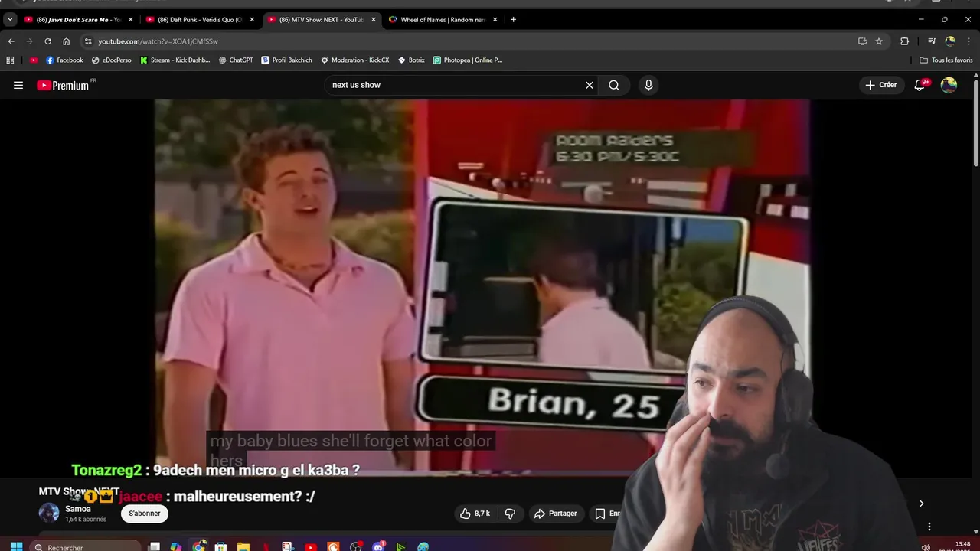Go to the YouTube Premium home logo
980x551 pixels.
[x=64, y=85]
